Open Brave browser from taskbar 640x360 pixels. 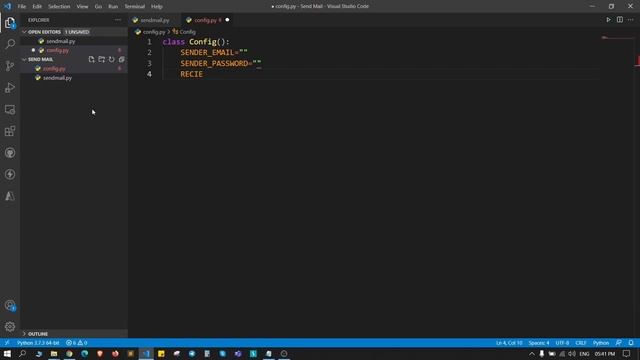coord(100,354)
